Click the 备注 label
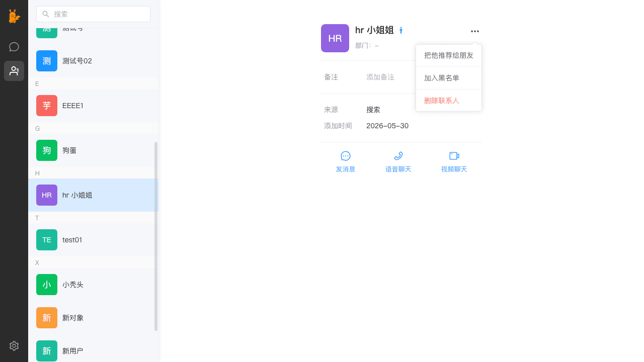This screenshot has height=362, width=644. [331, 77]
